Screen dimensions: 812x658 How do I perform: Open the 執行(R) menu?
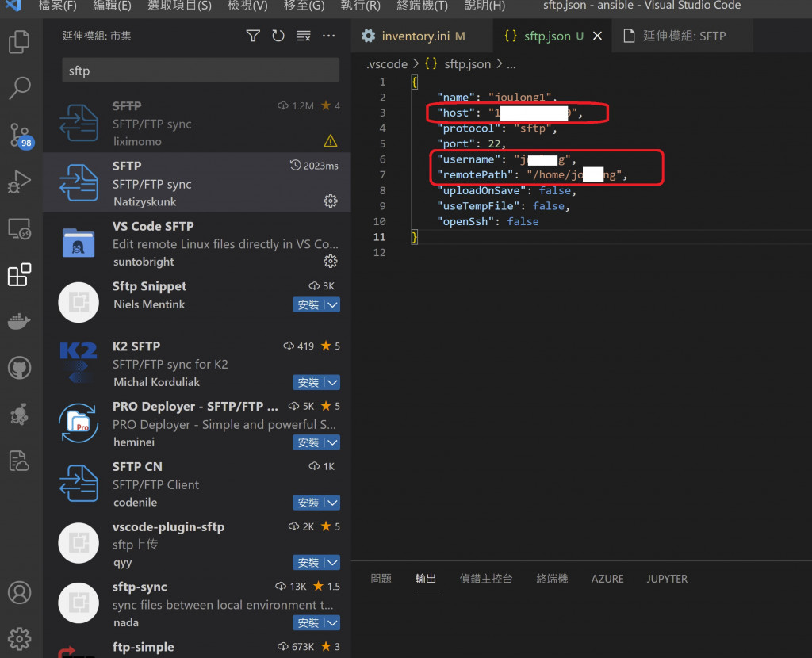pos(361,6)
